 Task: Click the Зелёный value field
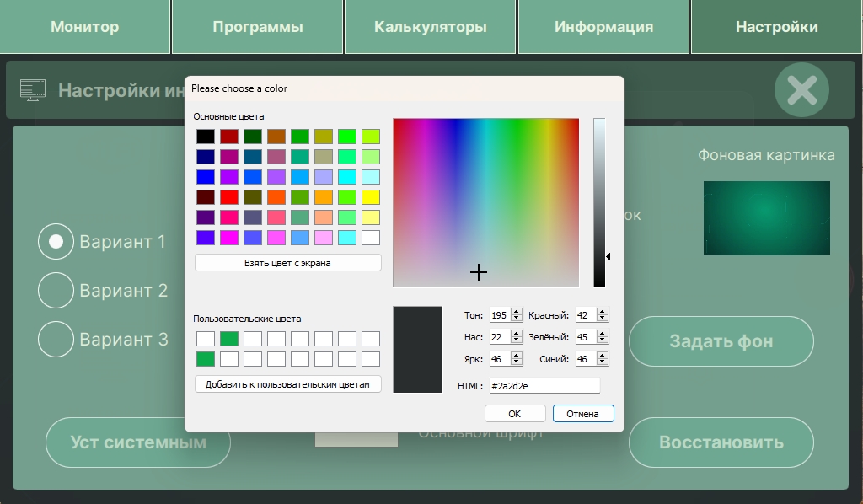coord(586,337)
